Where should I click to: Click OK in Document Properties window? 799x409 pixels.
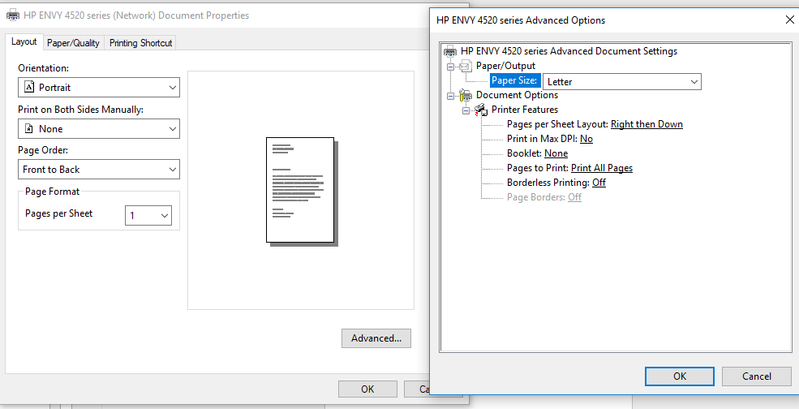tap(367, 389)
